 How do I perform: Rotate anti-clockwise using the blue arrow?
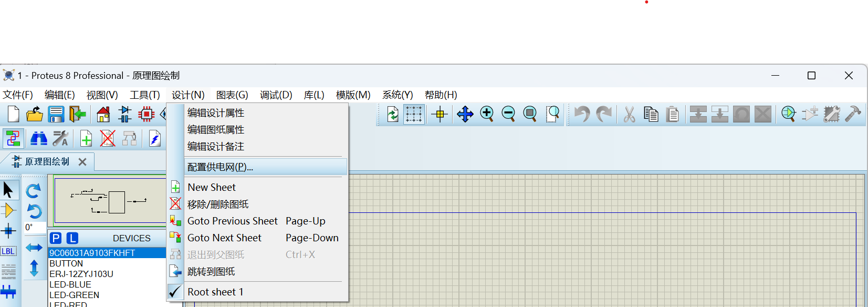pyautogui.click(x=34, y=211)
